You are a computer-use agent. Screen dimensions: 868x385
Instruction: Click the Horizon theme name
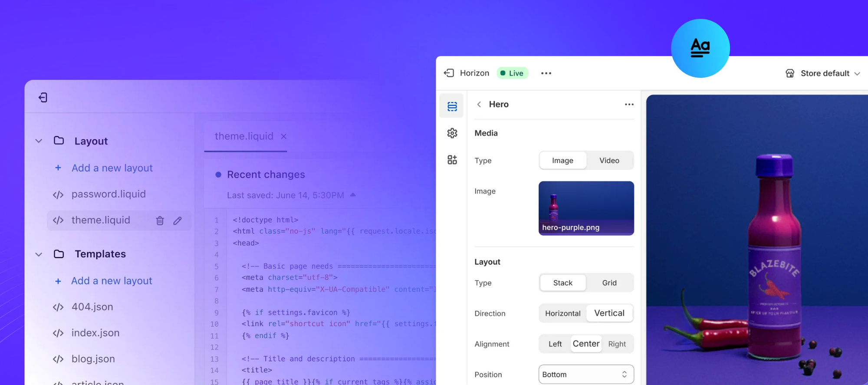tap(474, 73)
